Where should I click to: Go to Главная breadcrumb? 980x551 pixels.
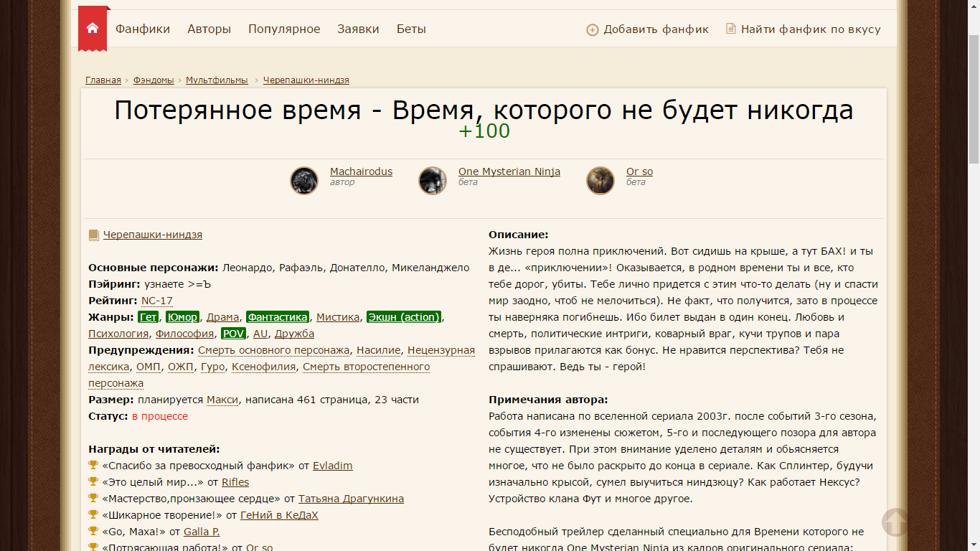103,80
